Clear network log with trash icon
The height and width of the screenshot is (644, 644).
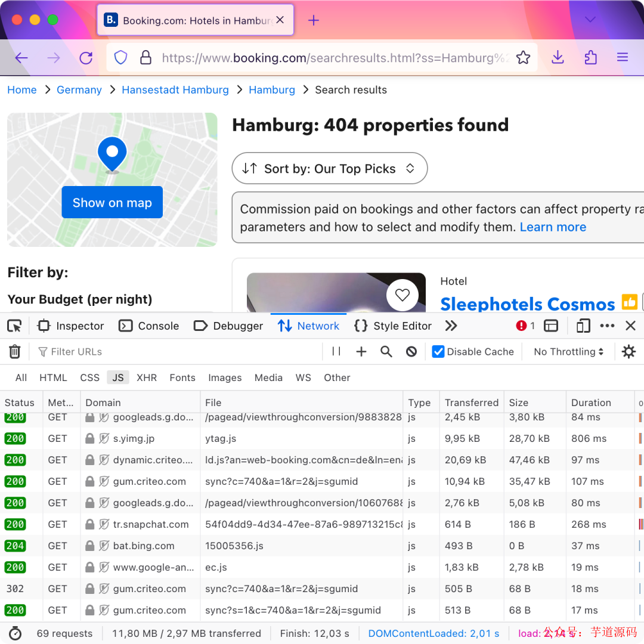click(15, 352)
